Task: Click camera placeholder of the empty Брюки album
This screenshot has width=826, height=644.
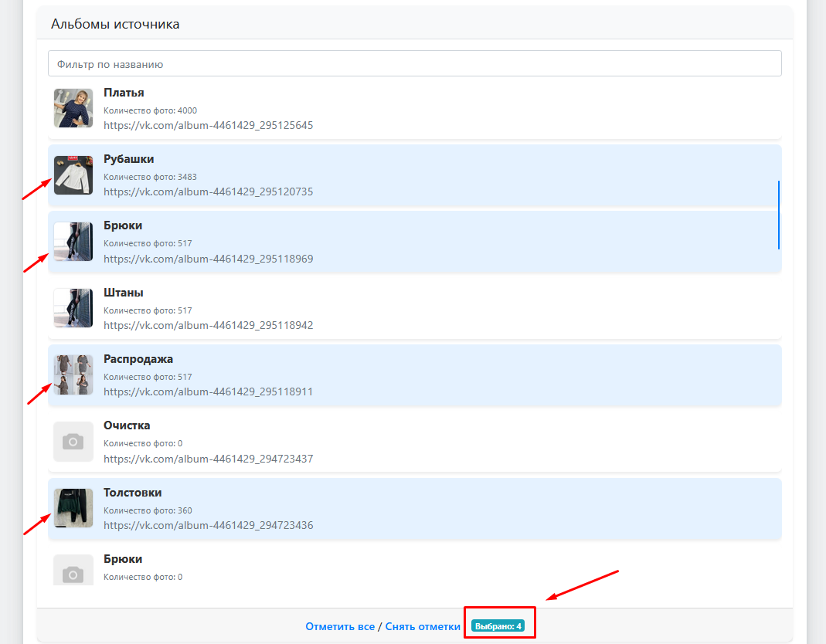Action: click(x=73, y=571)
